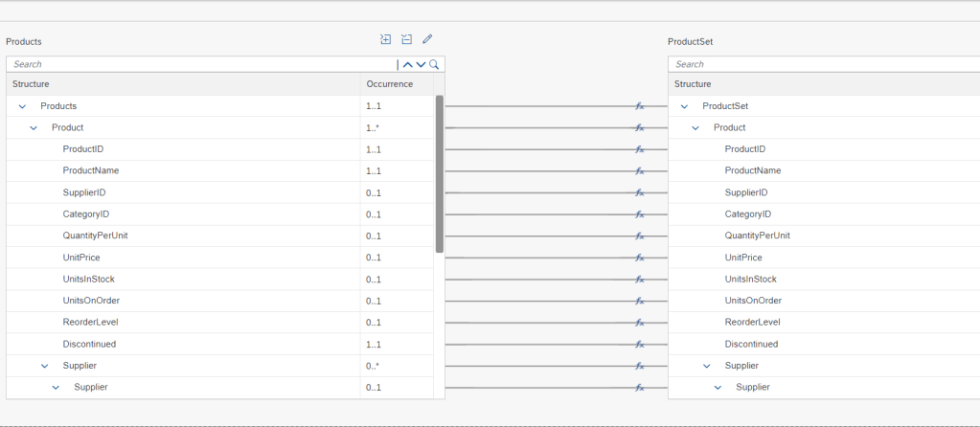This screenshot has height=427, width=980.
Task: Select QuantityPerUnit in the ProductSet target structure
Action: click(757, 236)
